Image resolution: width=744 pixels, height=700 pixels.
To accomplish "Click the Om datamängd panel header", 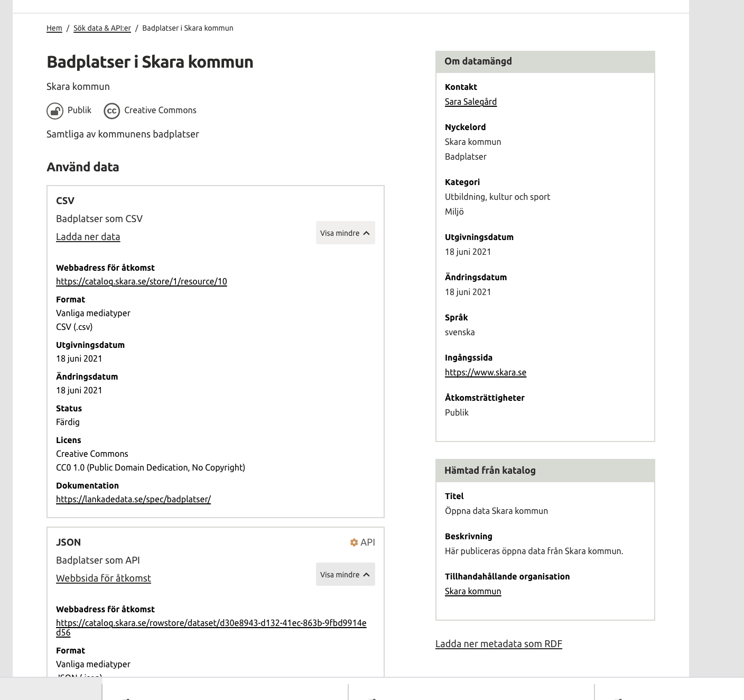I will [x=545, y=62].
